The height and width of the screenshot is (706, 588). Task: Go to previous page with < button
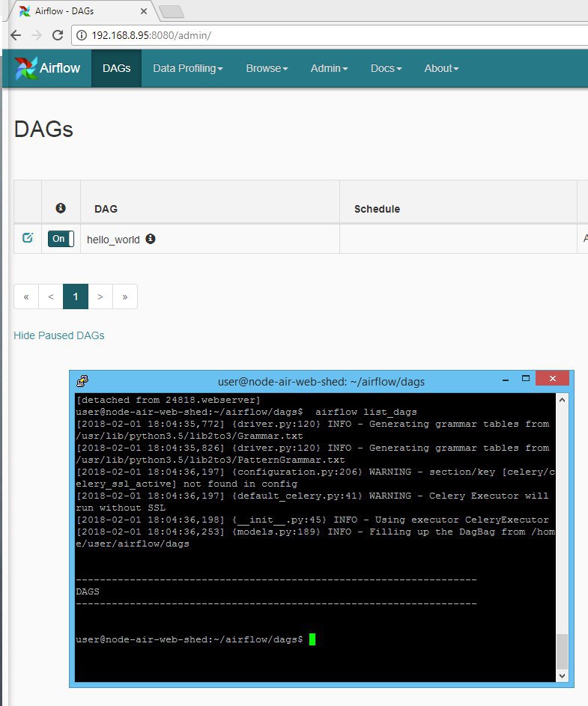point(51,296)
